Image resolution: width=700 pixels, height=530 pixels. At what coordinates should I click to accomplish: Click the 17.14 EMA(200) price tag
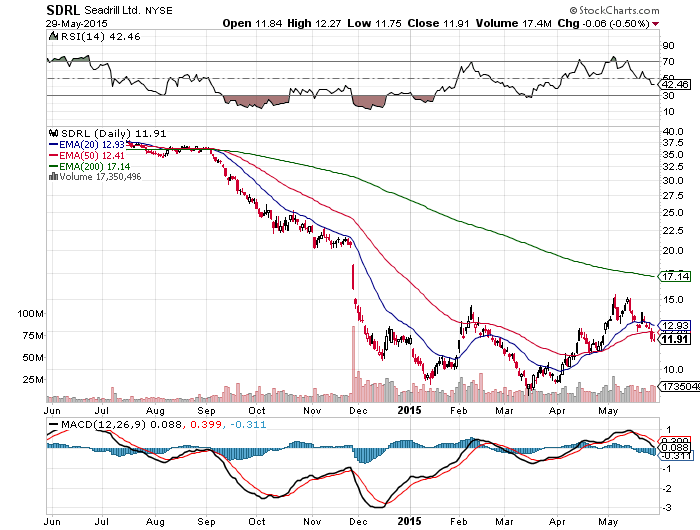coord(675,276)
